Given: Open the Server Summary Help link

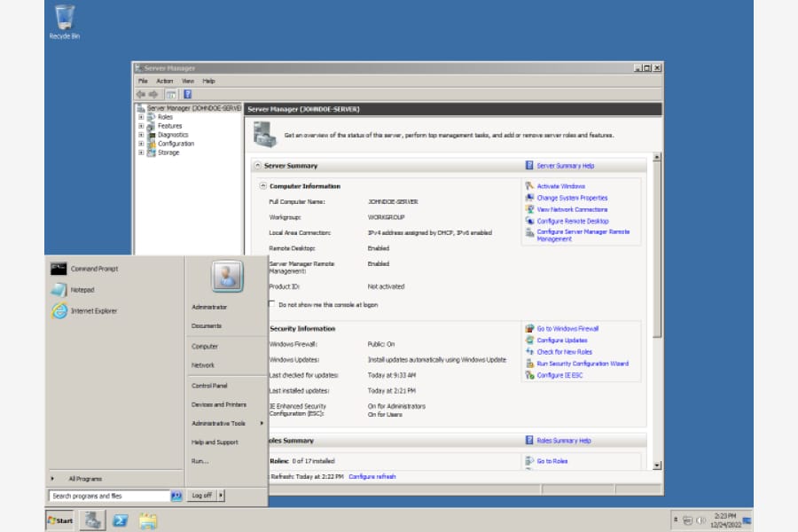Looking at the screenshot, I should (566, 166).
